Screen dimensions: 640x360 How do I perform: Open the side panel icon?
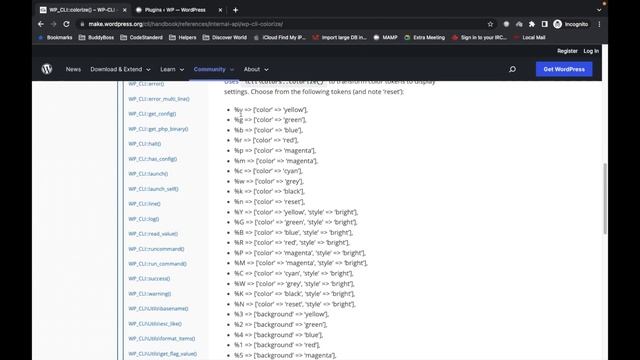pyautogui.click(x=544, y=24)
